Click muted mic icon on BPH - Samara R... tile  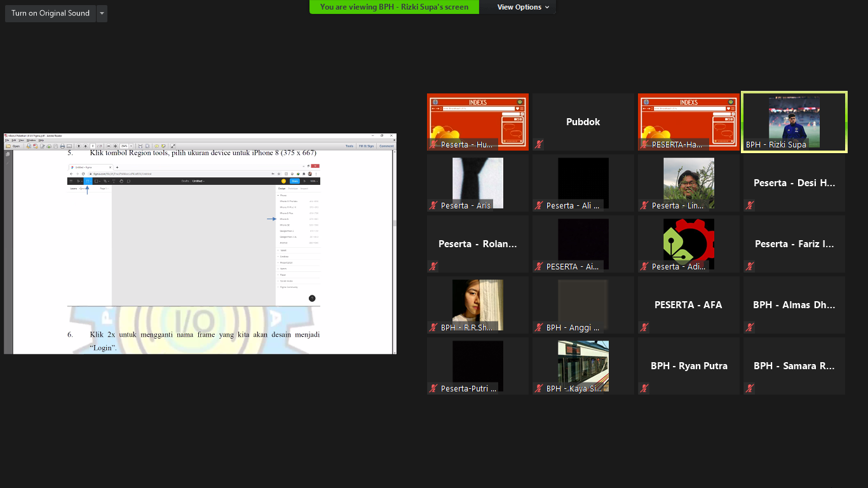pyautogui.click(x=750, y=388)
